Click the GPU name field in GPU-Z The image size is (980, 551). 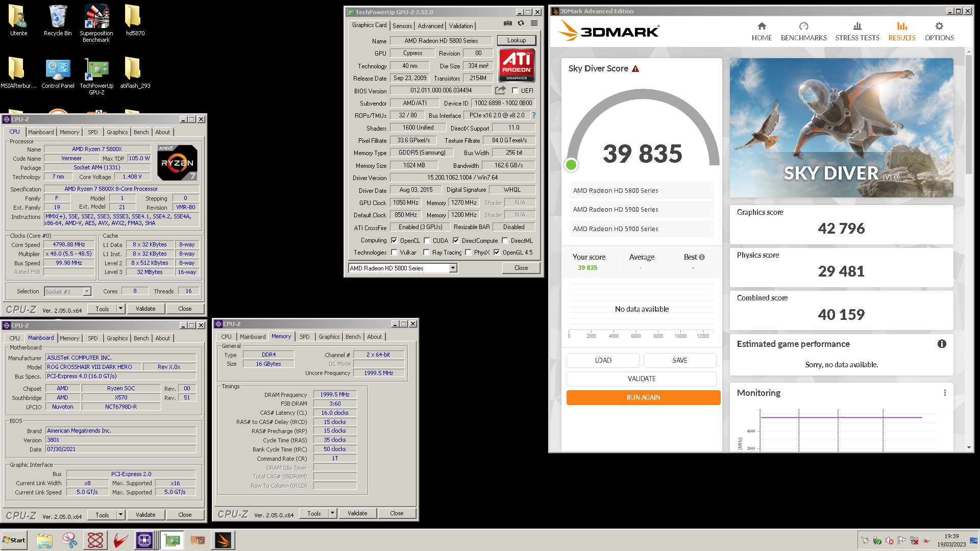[x=441, y=41]
